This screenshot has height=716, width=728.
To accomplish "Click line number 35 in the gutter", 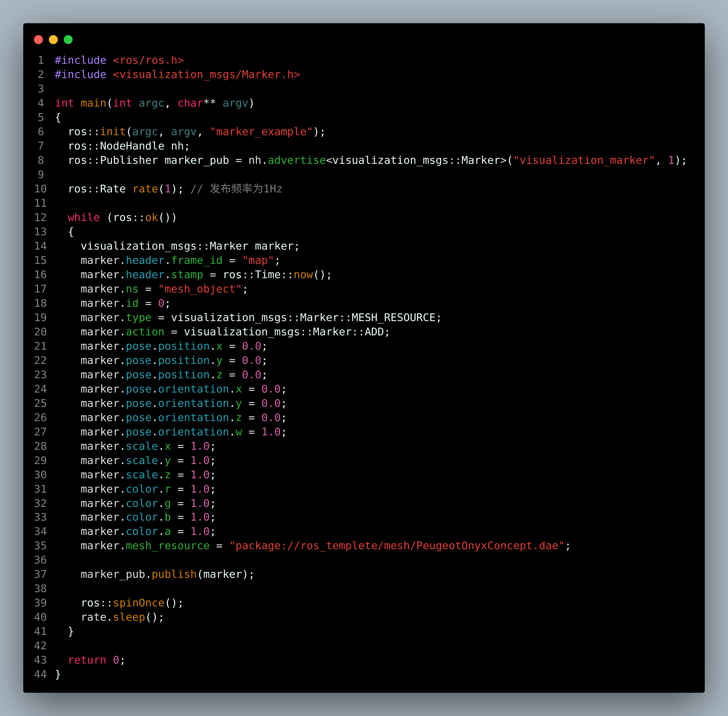I will [40, 546].
